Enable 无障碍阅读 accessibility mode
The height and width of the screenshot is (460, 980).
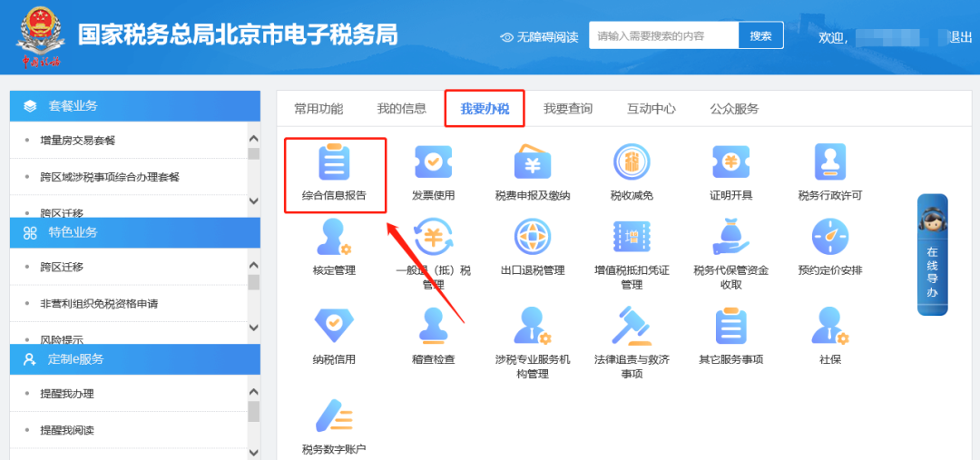tap(540, 37)
